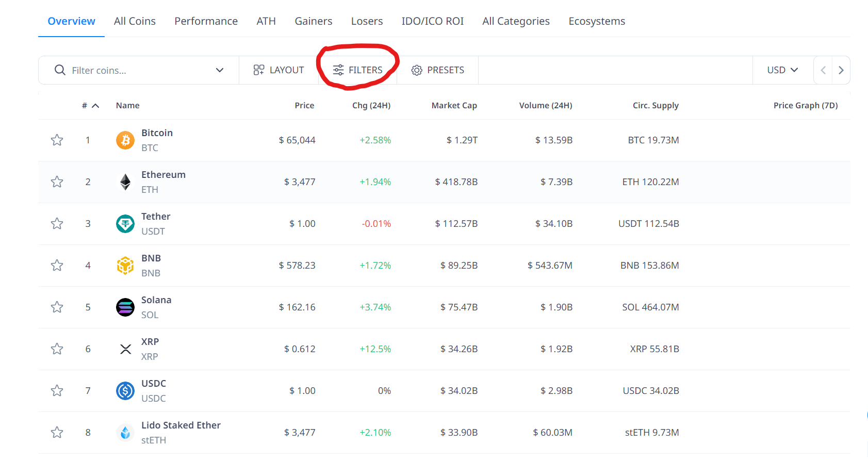Screen dimensions: 868x462
Task: Click the BNB logo icon
Action: (125, 266)
